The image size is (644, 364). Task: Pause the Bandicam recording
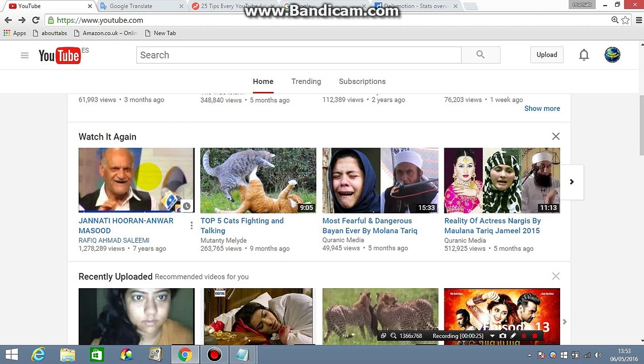tap(524, 336)
